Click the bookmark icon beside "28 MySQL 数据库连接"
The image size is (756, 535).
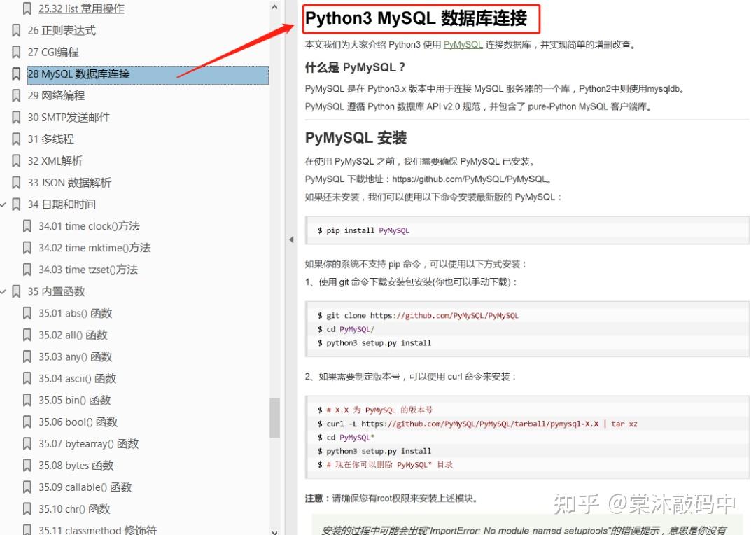pyautogui.click(x=15, y=74)
